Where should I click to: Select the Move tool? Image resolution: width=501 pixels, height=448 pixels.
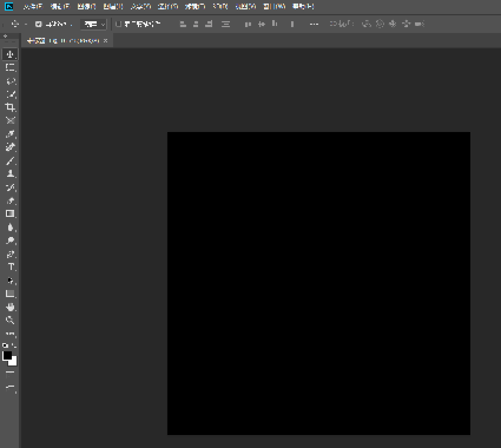(11, 54)
